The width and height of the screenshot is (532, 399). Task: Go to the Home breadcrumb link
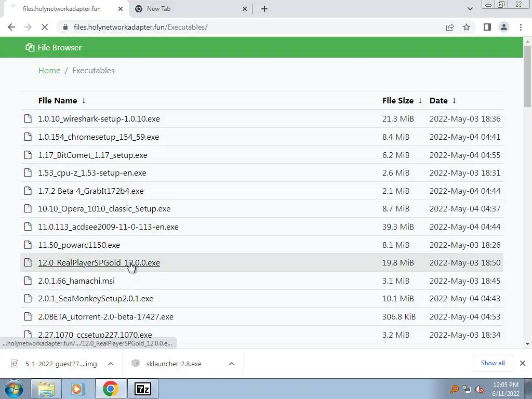click(x=49, y=70)
